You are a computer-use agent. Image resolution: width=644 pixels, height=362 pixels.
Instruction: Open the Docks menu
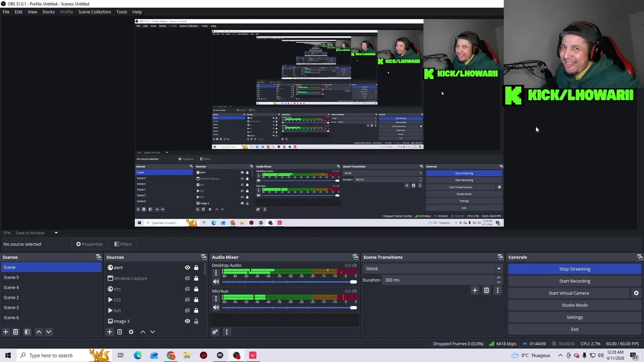[x=48, y=12]
